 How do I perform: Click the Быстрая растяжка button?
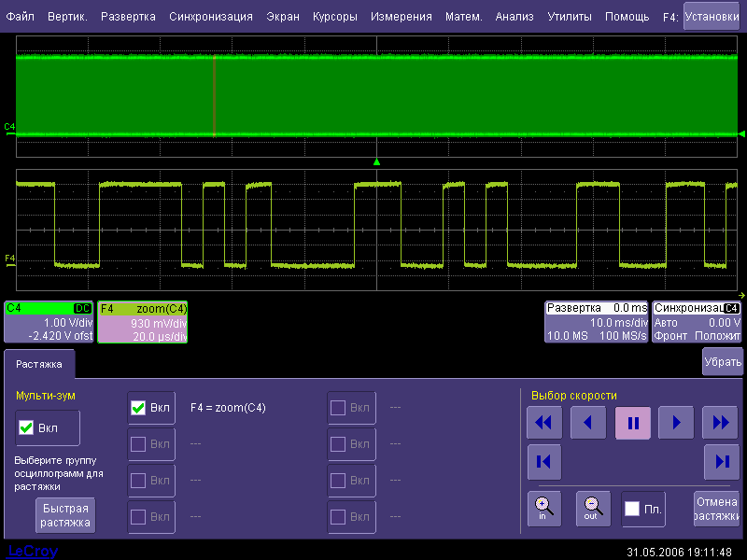click(65, 515)
